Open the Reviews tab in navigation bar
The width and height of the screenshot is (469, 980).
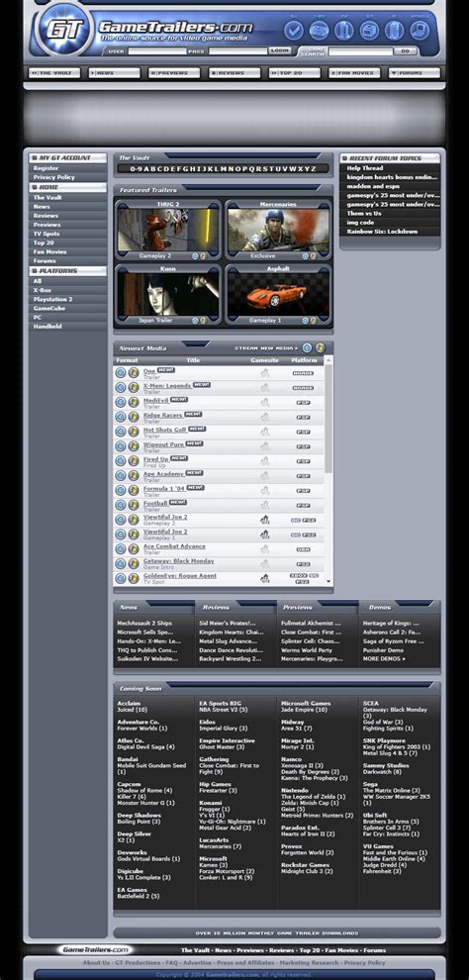(234, 73)
